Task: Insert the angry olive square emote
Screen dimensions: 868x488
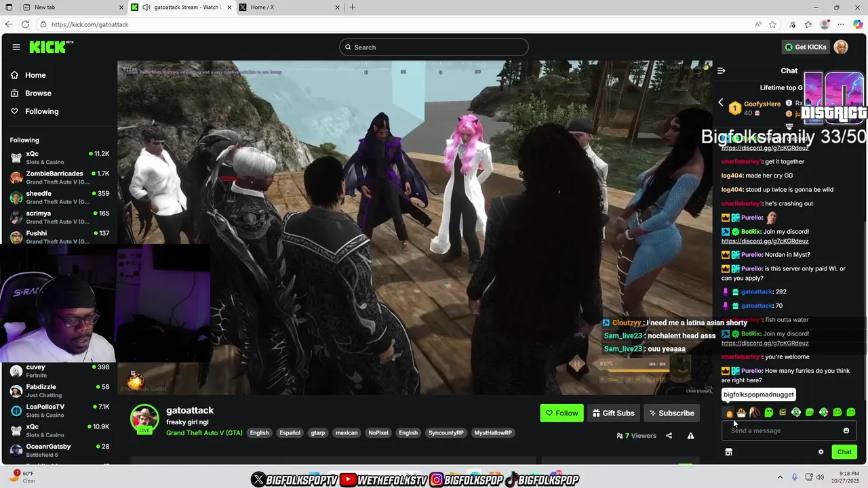Action: [782, 412]
